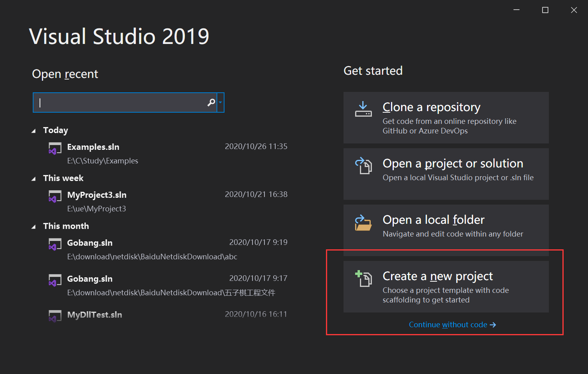Maximize the Visual Studio 2019 window
Screen dimensions: 588x374
[x=545, y=10]
